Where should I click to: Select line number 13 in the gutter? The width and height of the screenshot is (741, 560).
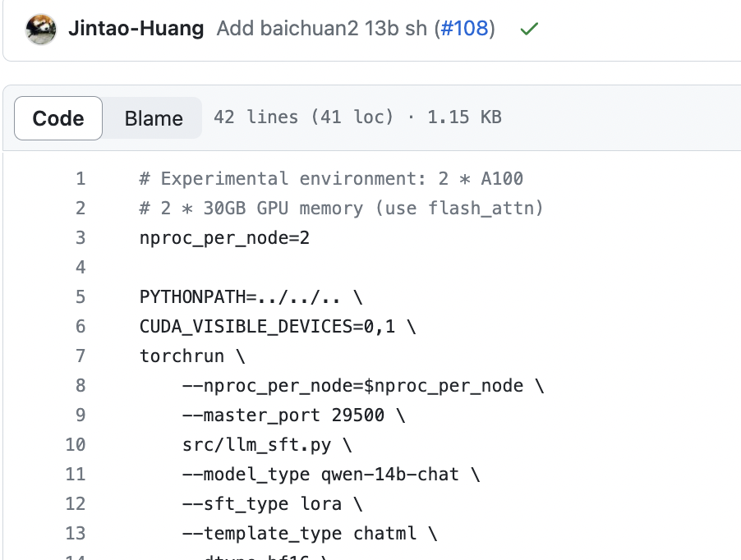(x=75, y=534)
